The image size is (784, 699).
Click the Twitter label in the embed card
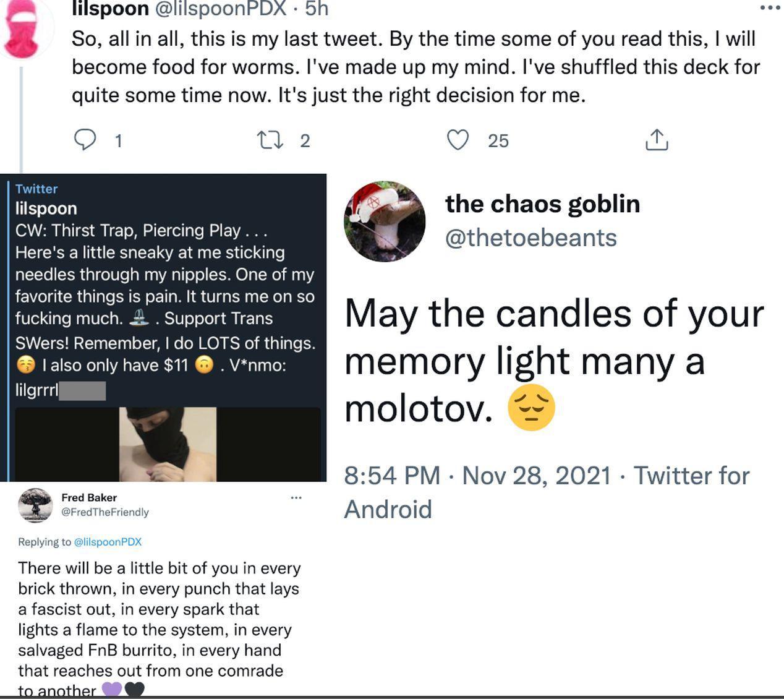(36, 189)
